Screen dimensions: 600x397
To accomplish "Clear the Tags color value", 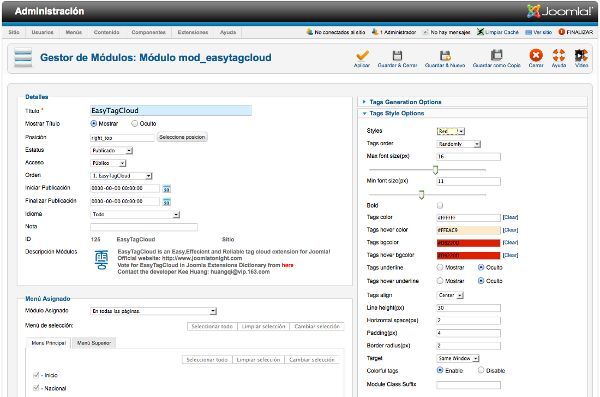I will coord(510,217).
